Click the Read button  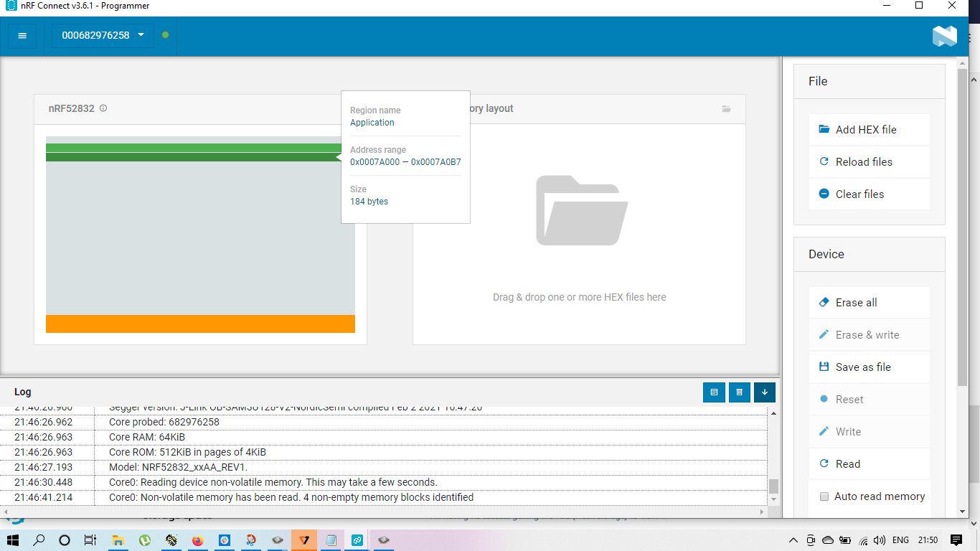[x=870, y=464]
